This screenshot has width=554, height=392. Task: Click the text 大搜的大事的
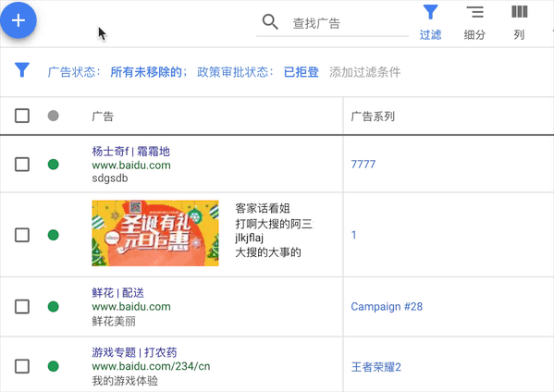click(268, 252)
